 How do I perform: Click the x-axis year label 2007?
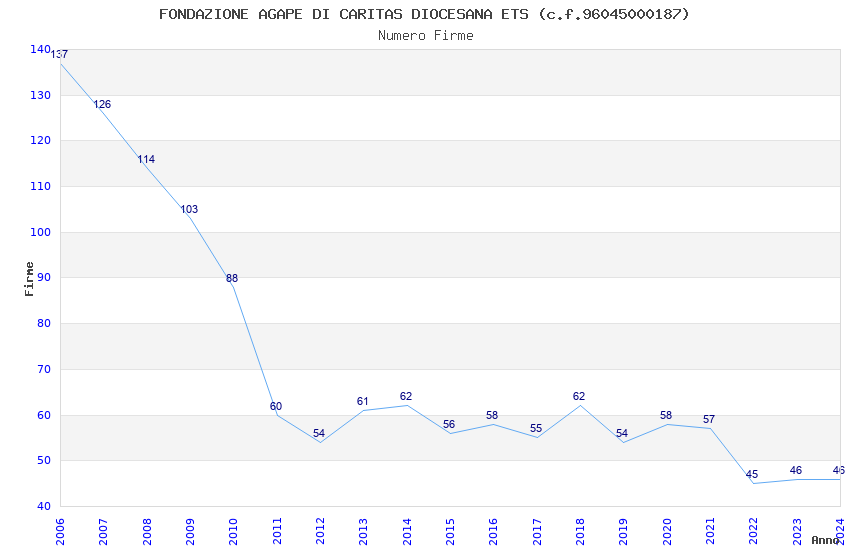103,532
